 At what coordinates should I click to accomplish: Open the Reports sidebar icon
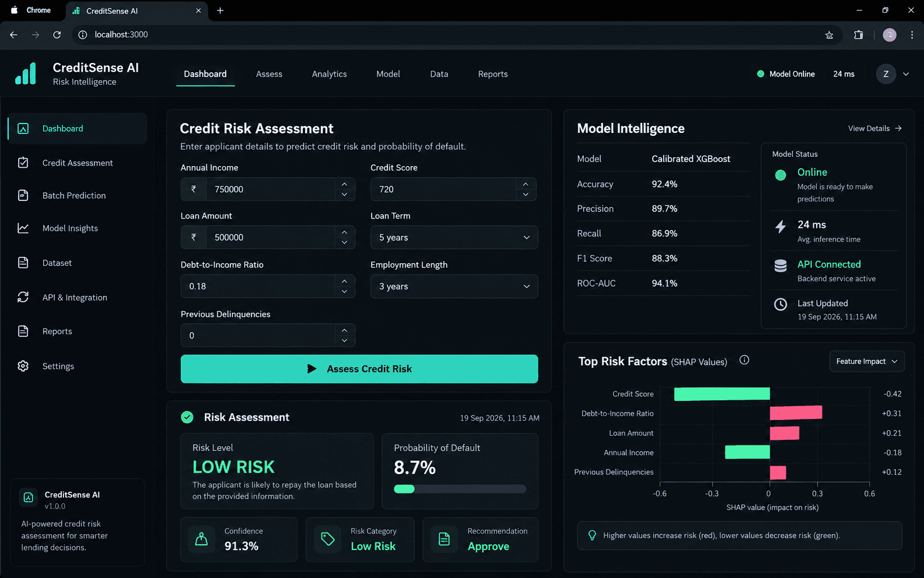(23, 331)
